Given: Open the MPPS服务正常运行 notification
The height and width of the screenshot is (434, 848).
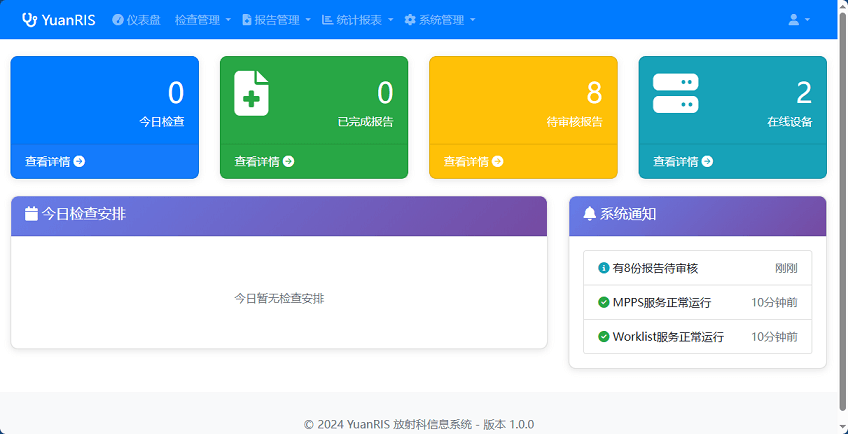Looking at the screenshot, I should point(697,303).
